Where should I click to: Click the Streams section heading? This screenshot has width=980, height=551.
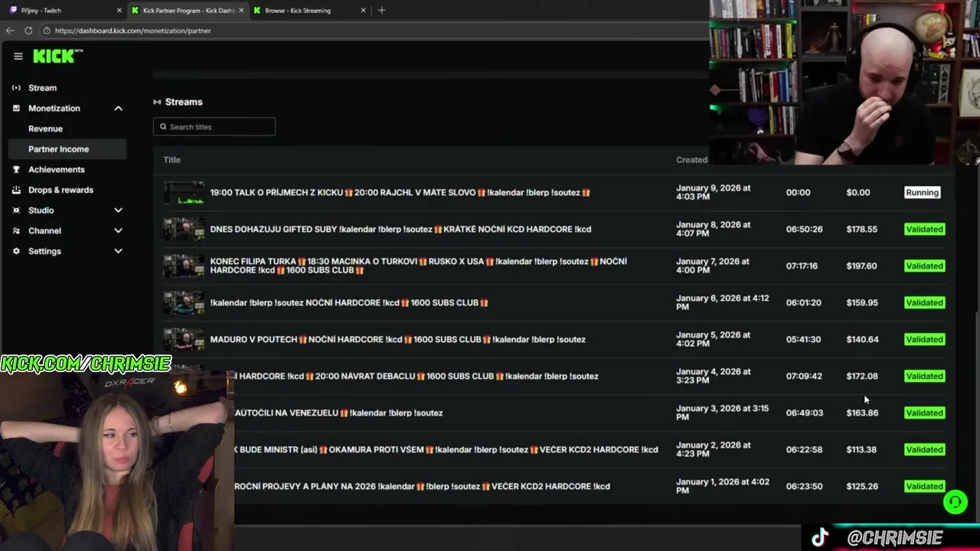(184, 102)
